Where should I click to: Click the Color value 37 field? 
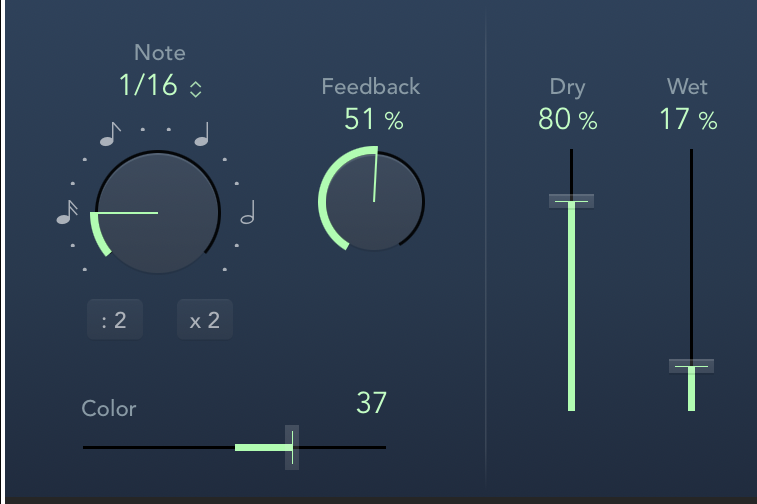click(x=371, y=403)
